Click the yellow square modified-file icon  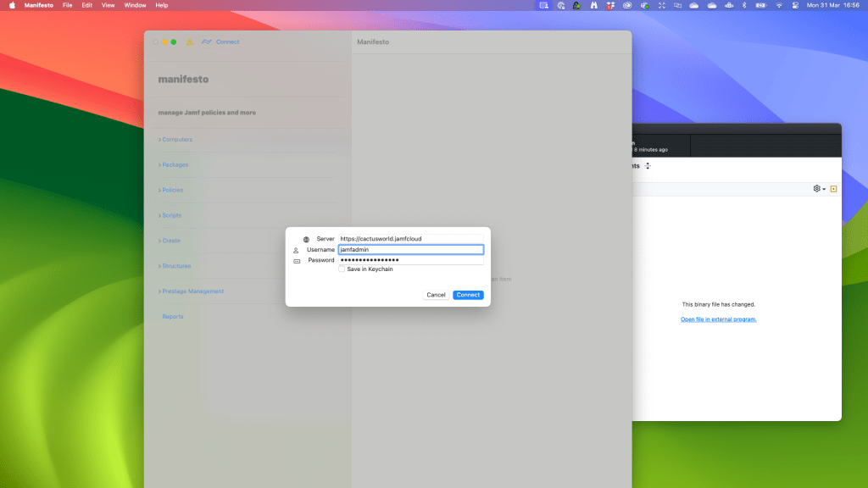(833, 189)
